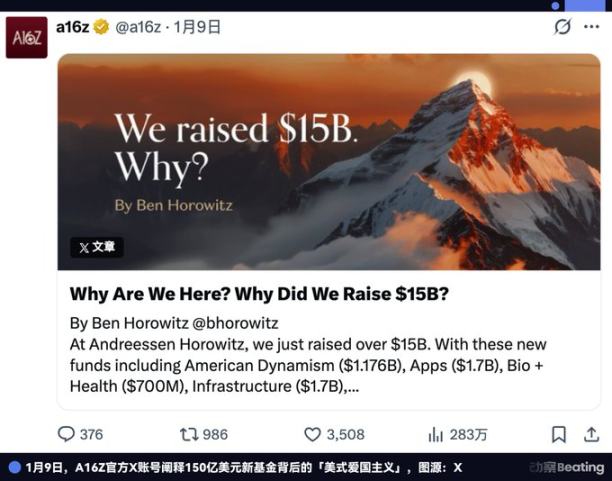Click the reply comment icon
The image size is (612, 481).
pos(66,434)
